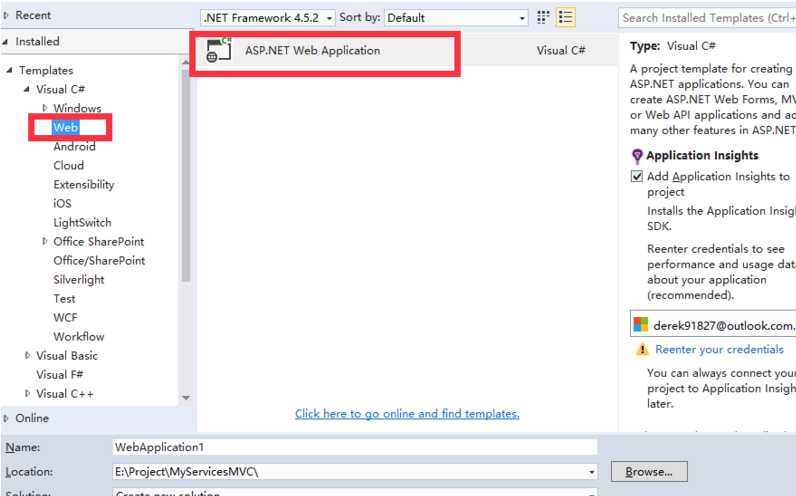Click the Name field containing WebApplication1
Screen dimensions: 796x496
(355, 447)
